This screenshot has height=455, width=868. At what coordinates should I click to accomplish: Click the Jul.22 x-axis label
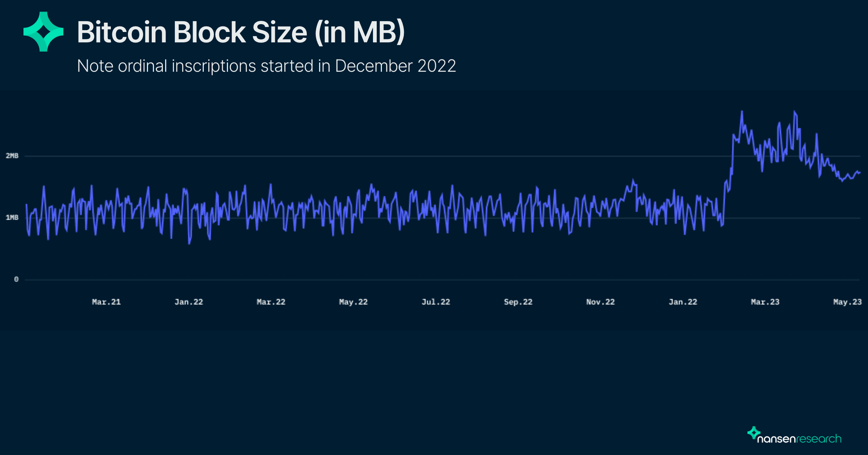(x=436, y=302)
